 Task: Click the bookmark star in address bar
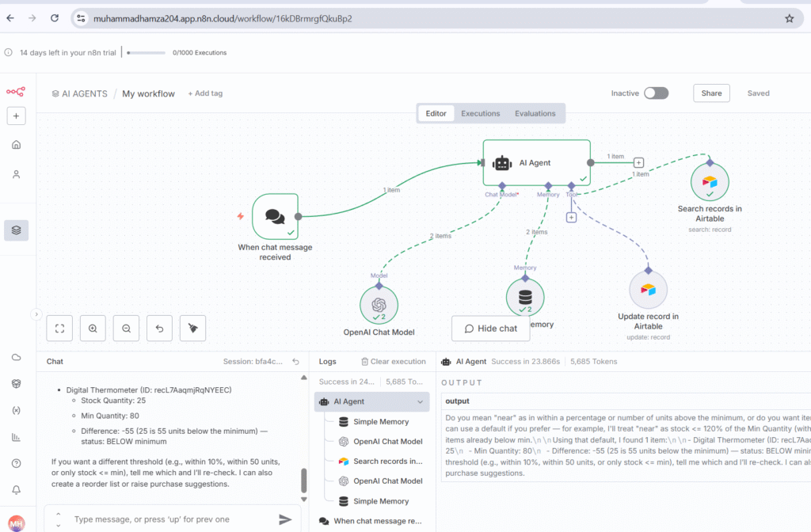tap(789, 18)
